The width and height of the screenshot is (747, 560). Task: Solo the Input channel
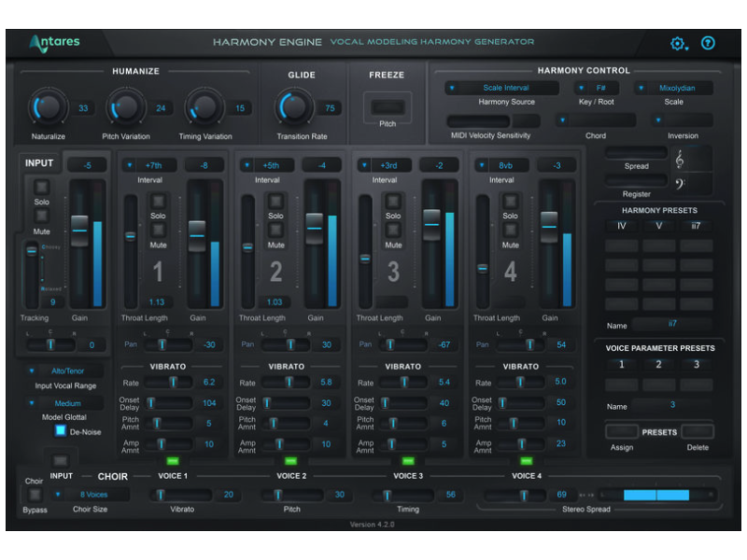pyautogui.click(x=42, y=187)
